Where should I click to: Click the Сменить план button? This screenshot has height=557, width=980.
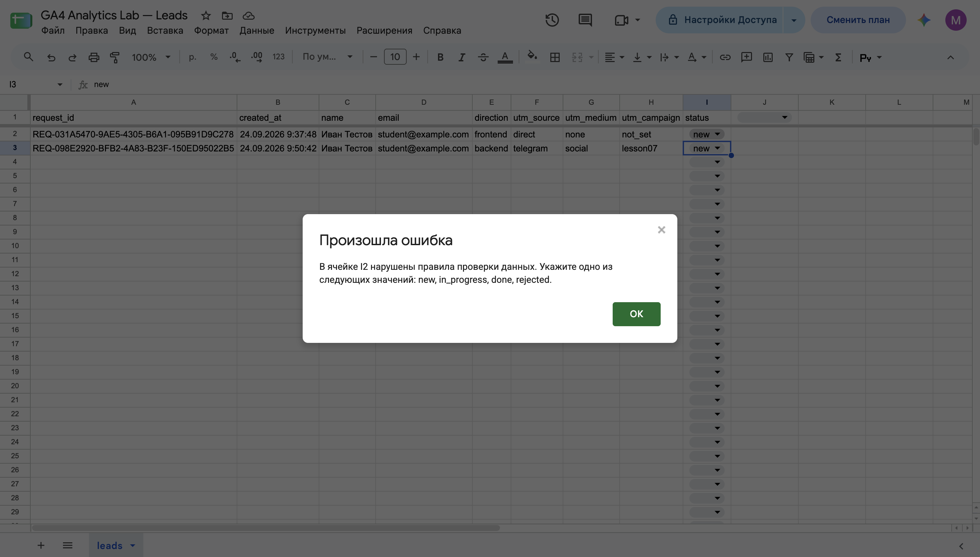tap(858, 20)
